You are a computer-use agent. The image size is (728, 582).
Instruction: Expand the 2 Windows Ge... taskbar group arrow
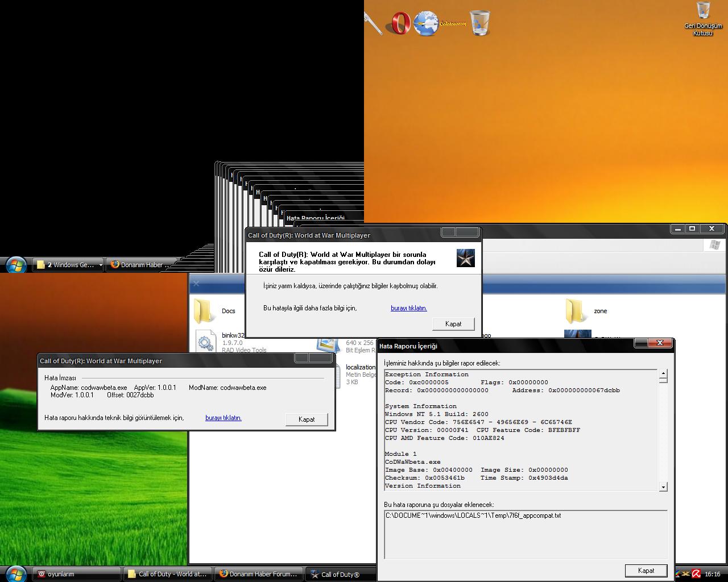101,265
